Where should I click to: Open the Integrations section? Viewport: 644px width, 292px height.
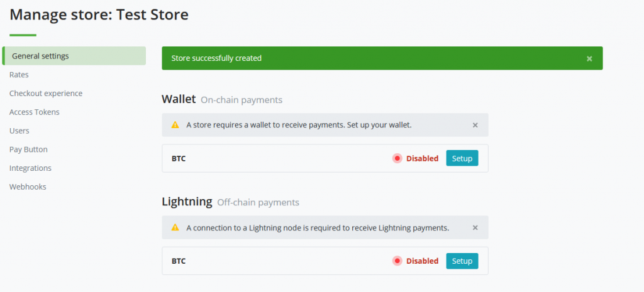(30, 168)
